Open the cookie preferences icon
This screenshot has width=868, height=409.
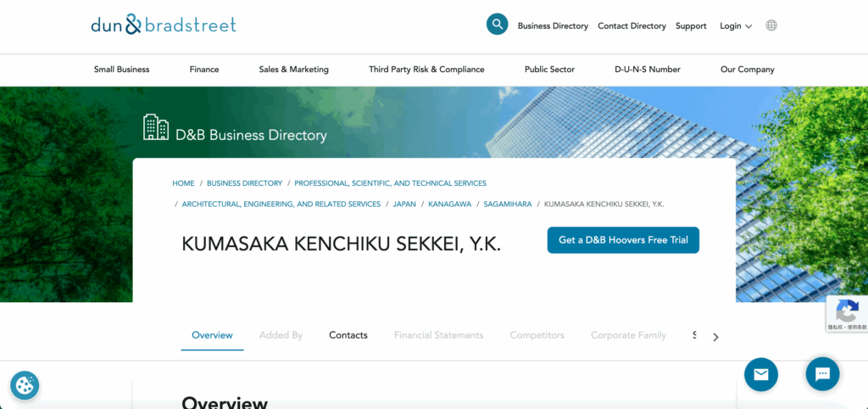tap(25, 385)
